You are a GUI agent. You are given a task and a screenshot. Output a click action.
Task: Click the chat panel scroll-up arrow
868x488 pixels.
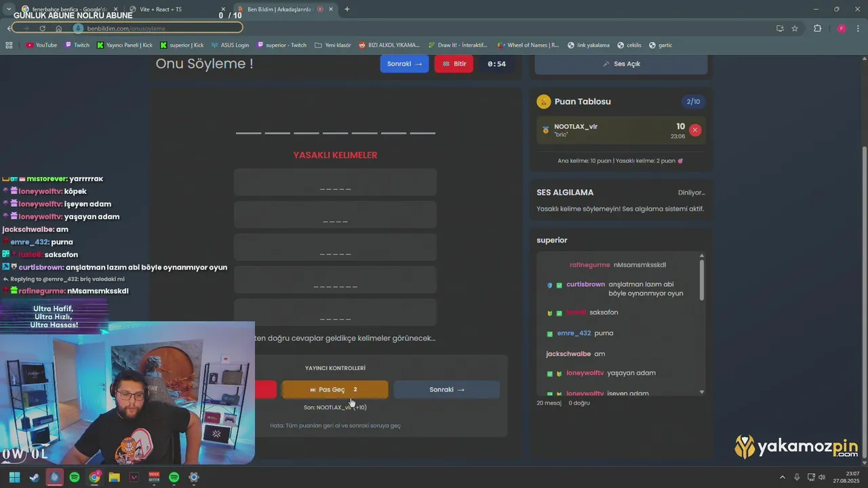701,256
